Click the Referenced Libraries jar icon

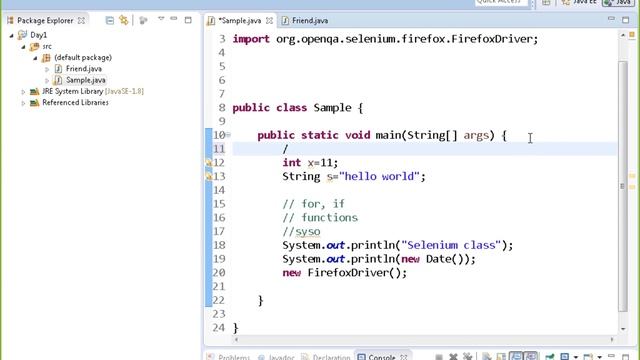point(35,102)
